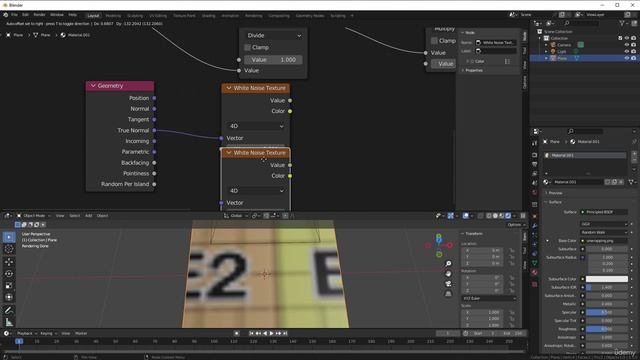640x360 pixels.
Task: Switch to the Layout workspace tab
Action: pos(93,16)
